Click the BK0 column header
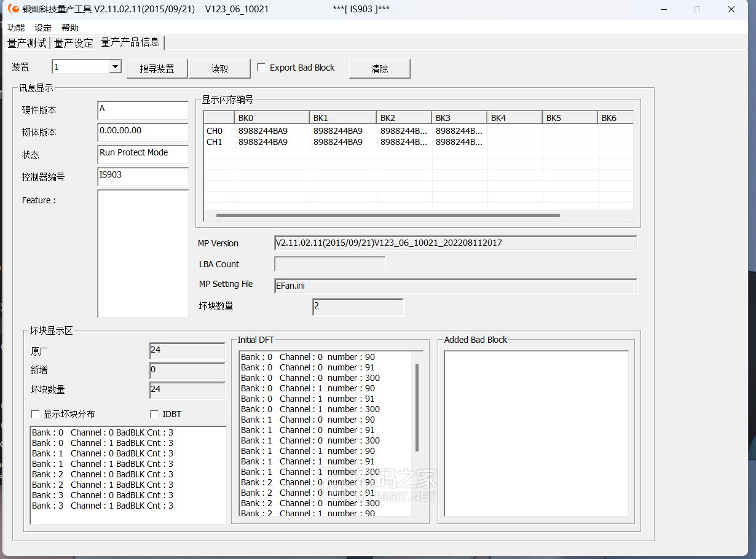 (272, 118)
